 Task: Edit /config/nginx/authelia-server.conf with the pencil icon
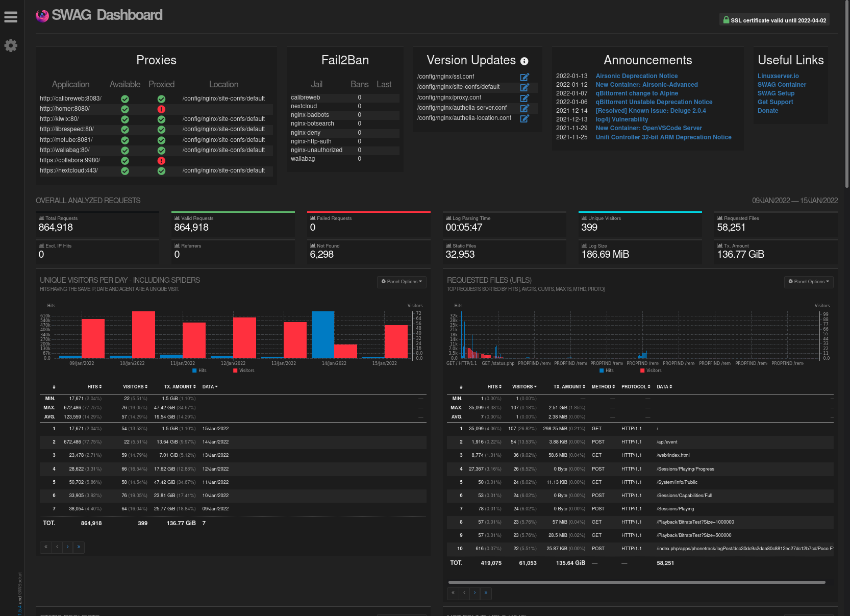(524, 108)
